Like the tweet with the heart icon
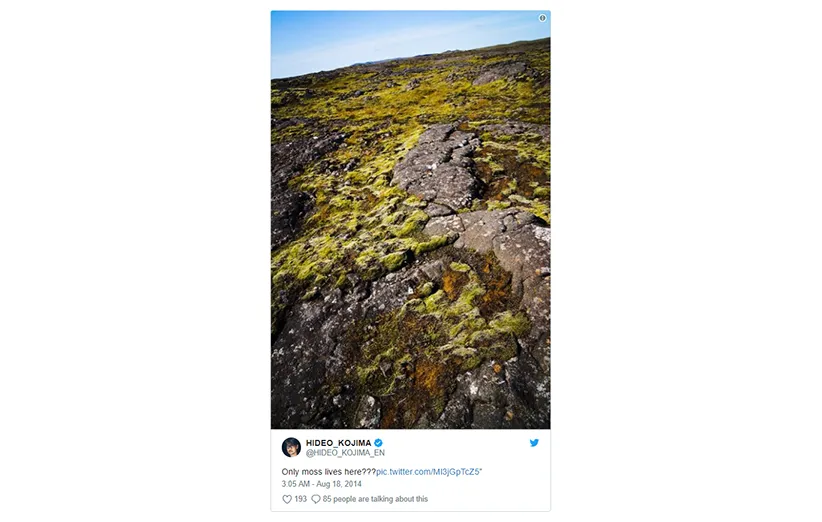The height and width of the screenshot is (522, 822). point(287,499)
